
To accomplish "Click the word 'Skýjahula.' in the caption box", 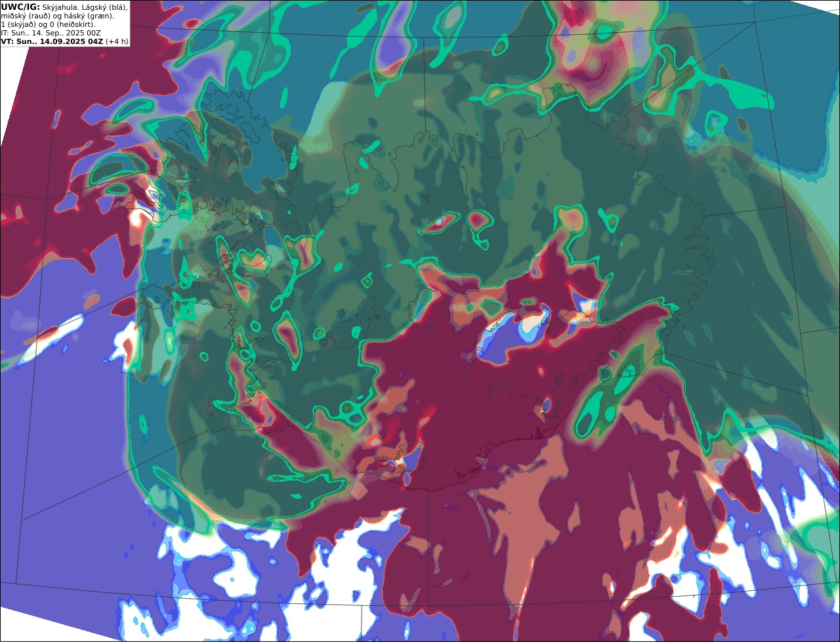I will click(x=60, y=7).
